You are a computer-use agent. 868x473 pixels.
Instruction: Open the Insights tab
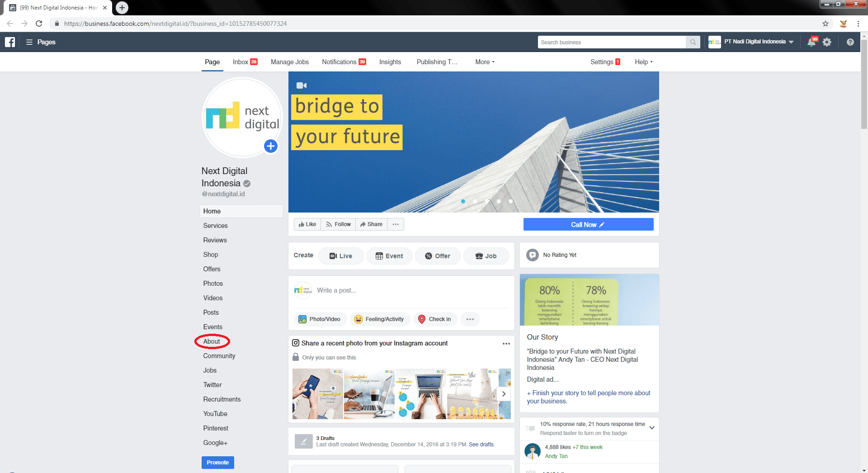(390, 62)
